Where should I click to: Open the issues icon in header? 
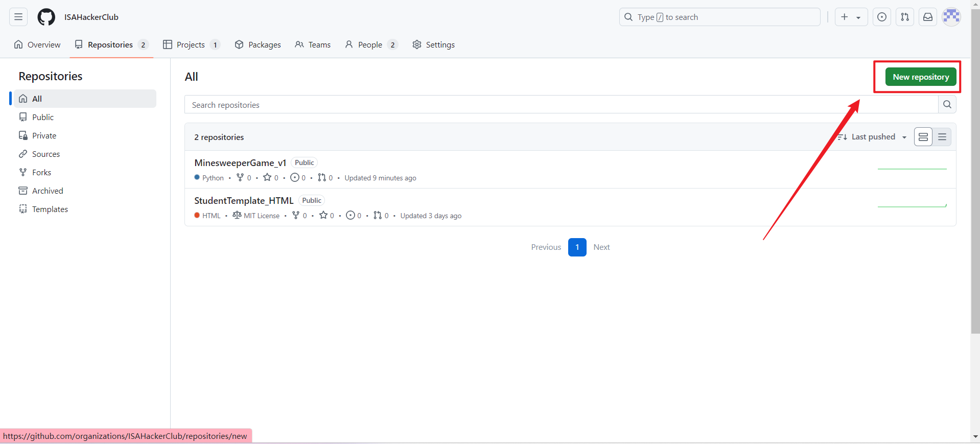(x=882, y=17)
